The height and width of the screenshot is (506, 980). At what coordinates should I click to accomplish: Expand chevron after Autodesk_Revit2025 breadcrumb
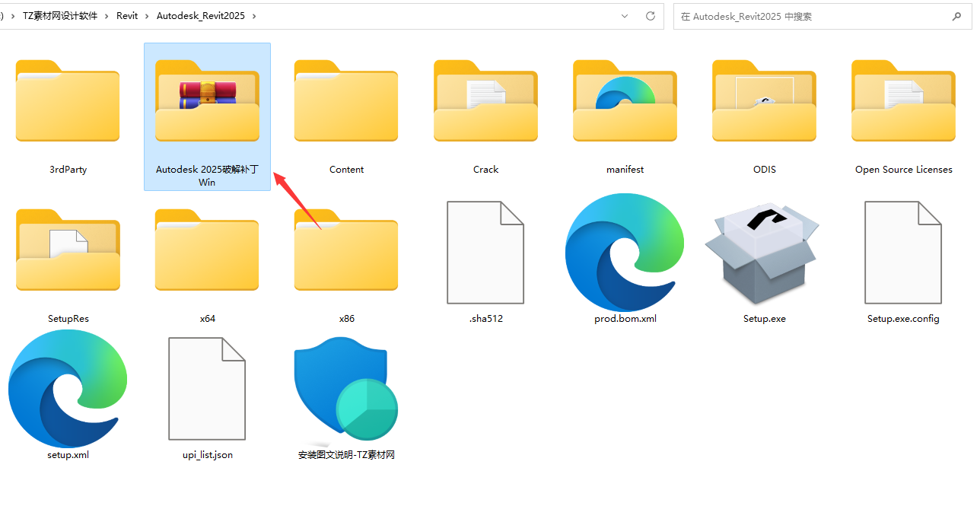coord(253,16)
